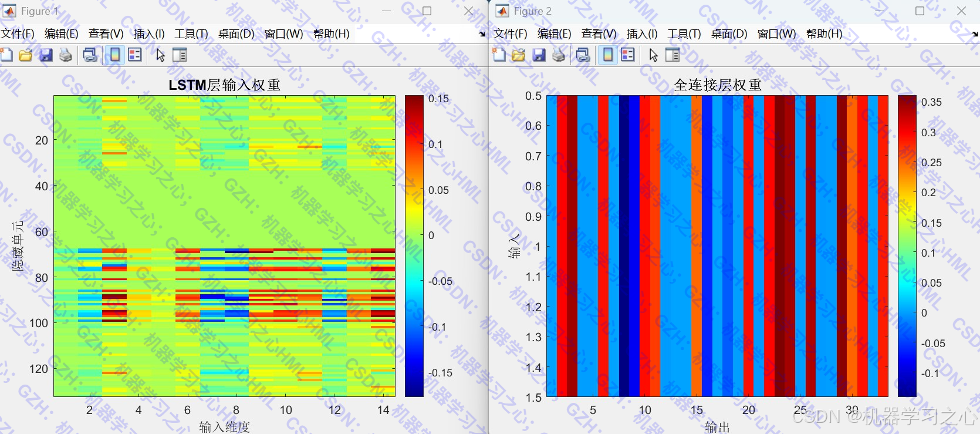Click Link Plot icon in Figure 2 toolbar
Image resolution: width=980 pixels, height=434 pixels.
(x=583, y=55)
